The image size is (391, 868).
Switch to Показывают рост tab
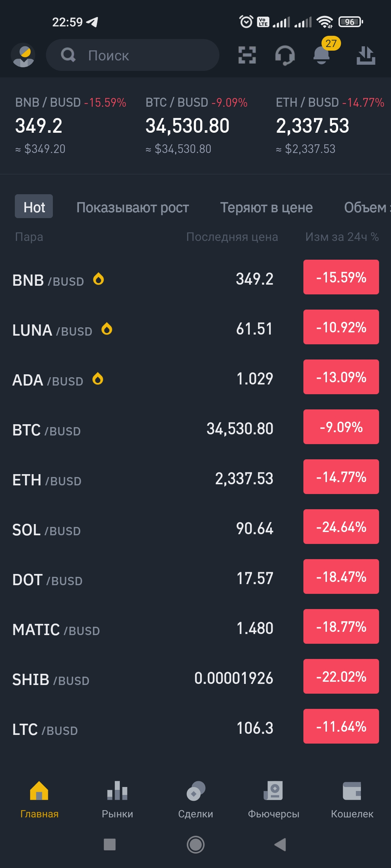point(133,208)
